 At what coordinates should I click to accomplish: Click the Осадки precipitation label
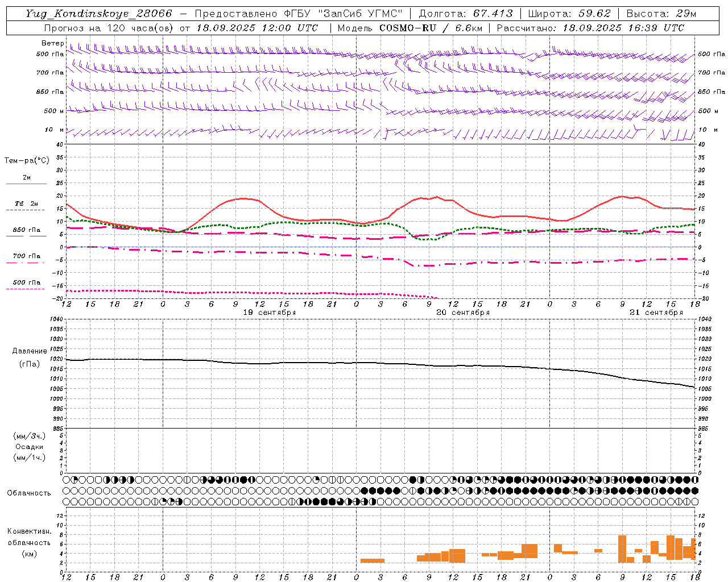30,447
